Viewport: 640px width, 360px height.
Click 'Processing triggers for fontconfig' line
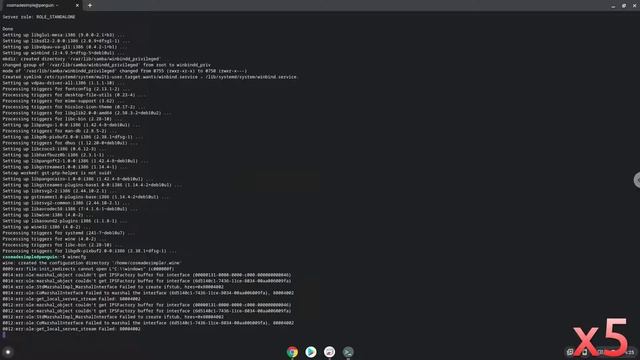66,89
